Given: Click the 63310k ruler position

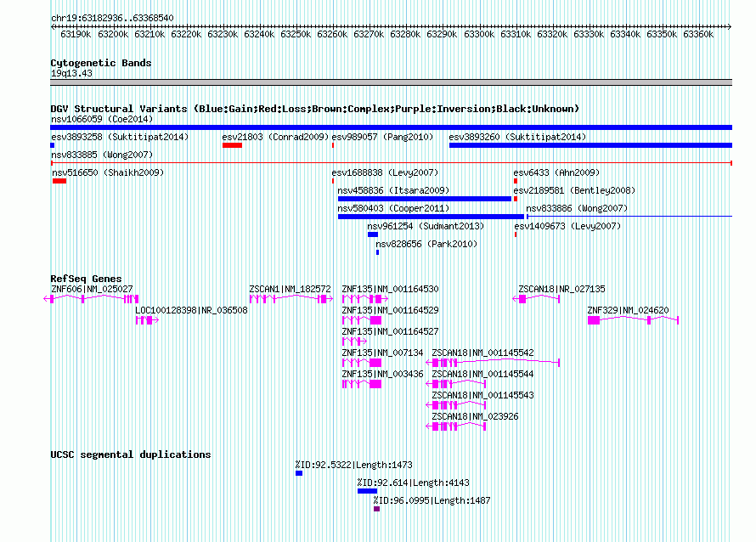Looking at the screenshot, I should pos(516,34).
